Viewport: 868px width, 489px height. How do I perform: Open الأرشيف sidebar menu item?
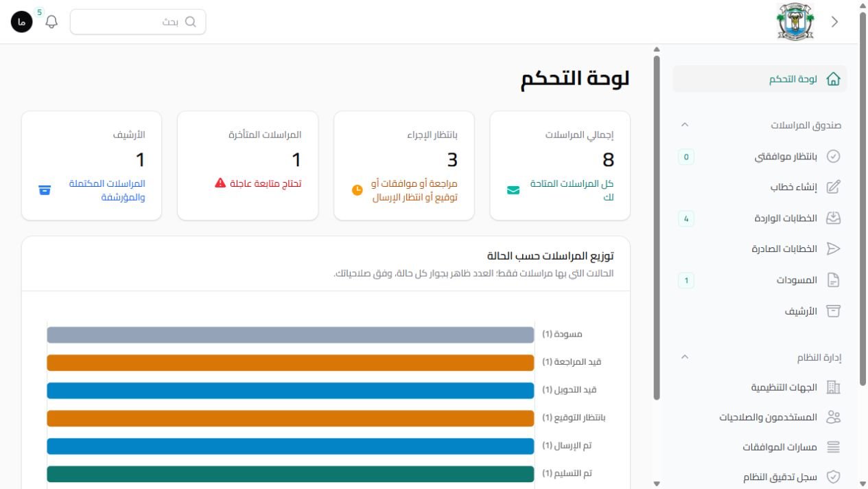click(760, 311)
